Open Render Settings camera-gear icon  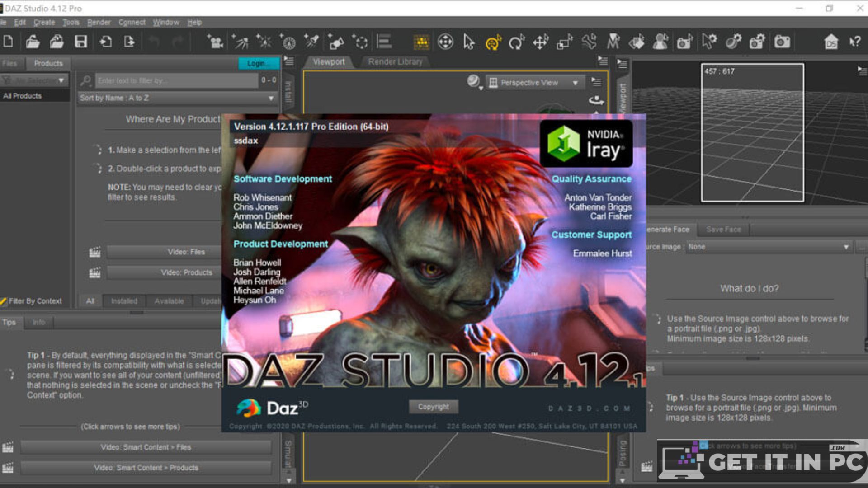pos(758,42)
